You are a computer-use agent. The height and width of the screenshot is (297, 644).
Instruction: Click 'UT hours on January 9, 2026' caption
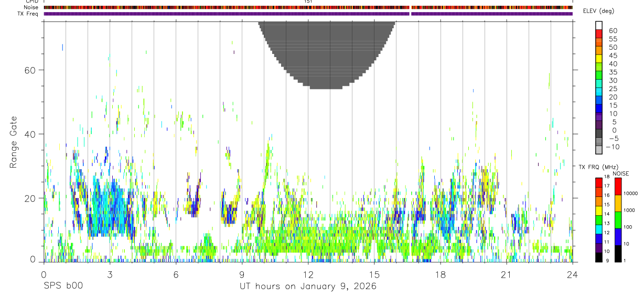coord(308,286)
